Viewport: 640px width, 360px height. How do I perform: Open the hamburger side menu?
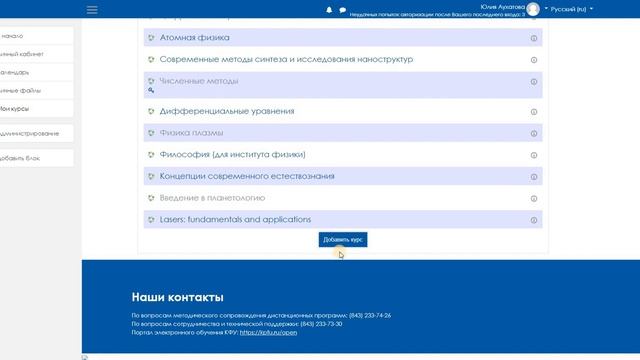pos(92,10)
